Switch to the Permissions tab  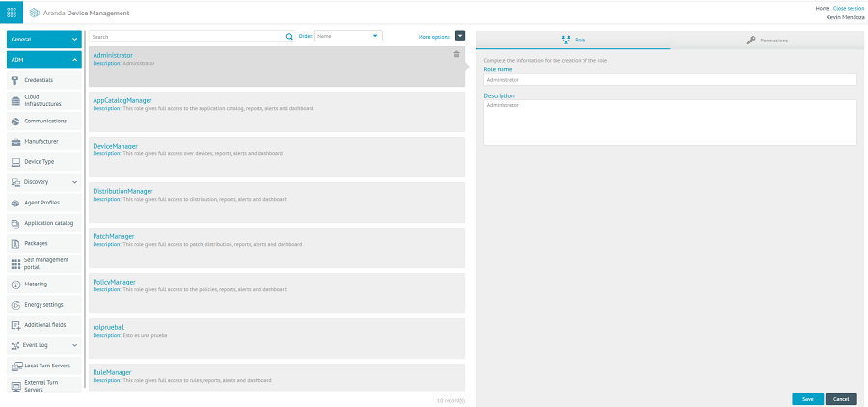tap(770, 40)
